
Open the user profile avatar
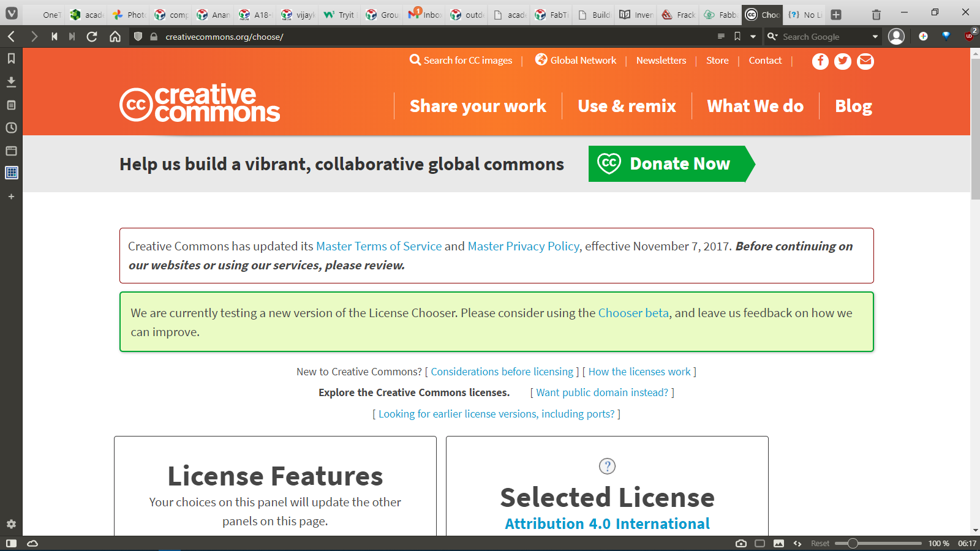(897, 37)
